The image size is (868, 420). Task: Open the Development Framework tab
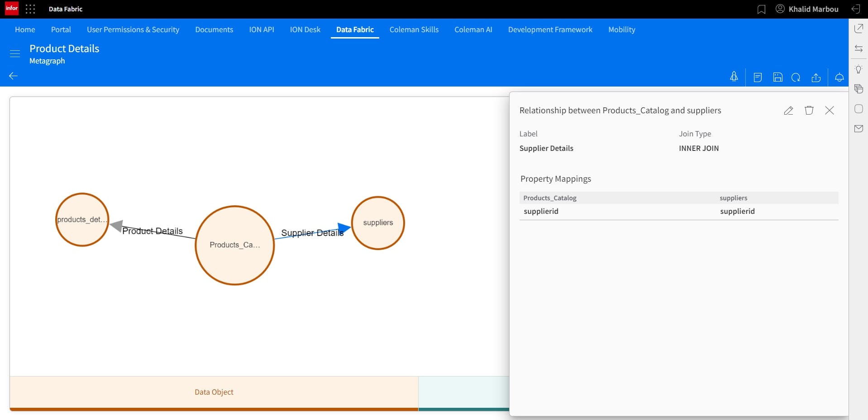click(x=550, y=29)
